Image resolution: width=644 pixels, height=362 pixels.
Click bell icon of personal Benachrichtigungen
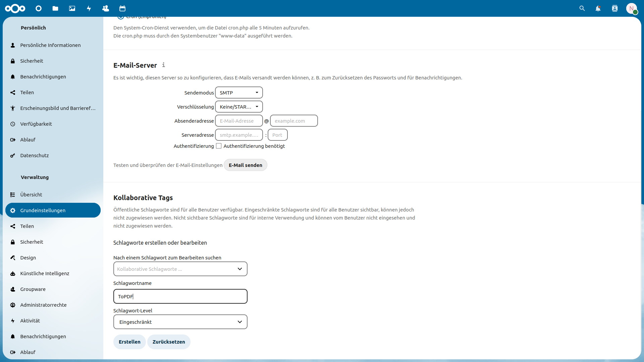13,77
